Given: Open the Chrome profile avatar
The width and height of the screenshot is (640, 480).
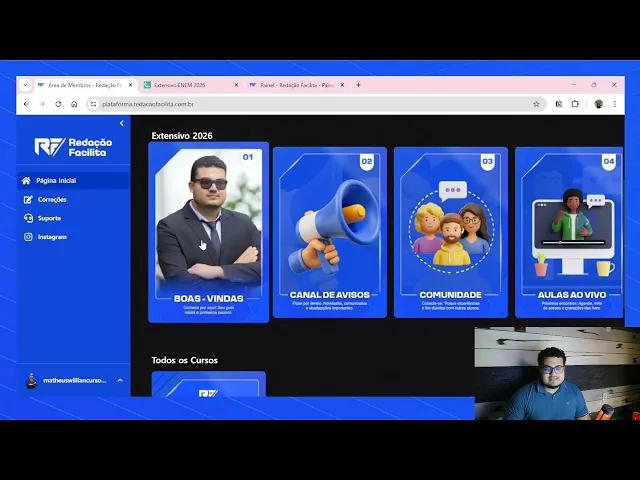Looking at the screenshot, I should 599,104.
